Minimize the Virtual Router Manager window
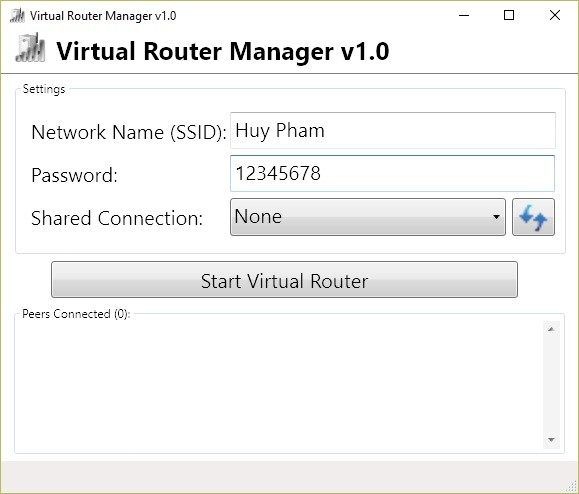 [x=464, y=16]
